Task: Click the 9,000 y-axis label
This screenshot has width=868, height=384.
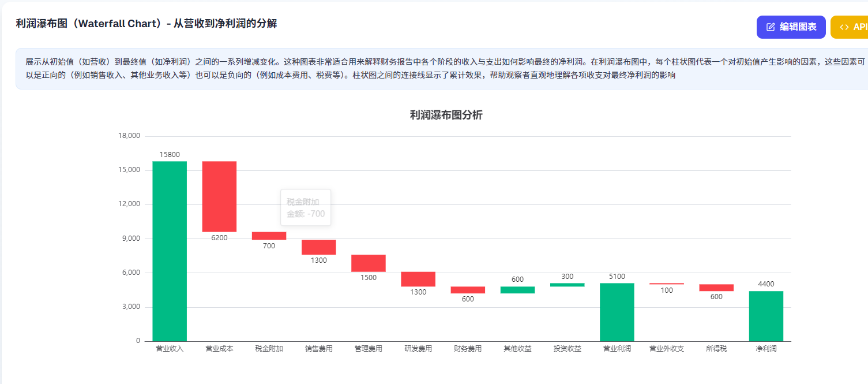Action: (131, 238)
